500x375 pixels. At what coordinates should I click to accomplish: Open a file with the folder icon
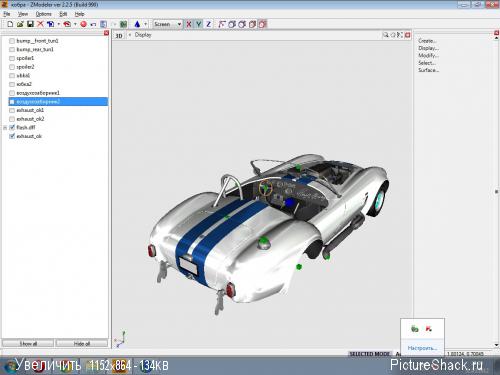20,24
